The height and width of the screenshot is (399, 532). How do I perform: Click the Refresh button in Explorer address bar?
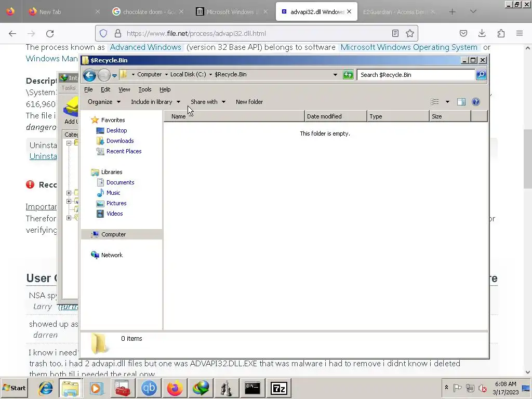[x=348, y=75]
